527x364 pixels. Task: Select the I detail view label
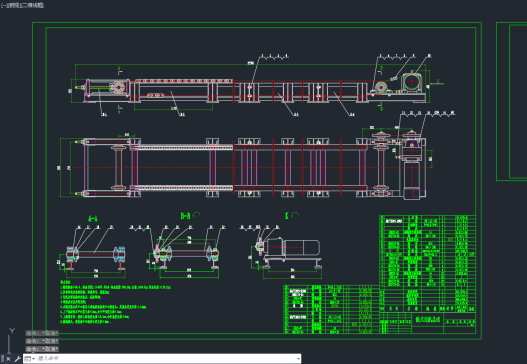(287, 216)
